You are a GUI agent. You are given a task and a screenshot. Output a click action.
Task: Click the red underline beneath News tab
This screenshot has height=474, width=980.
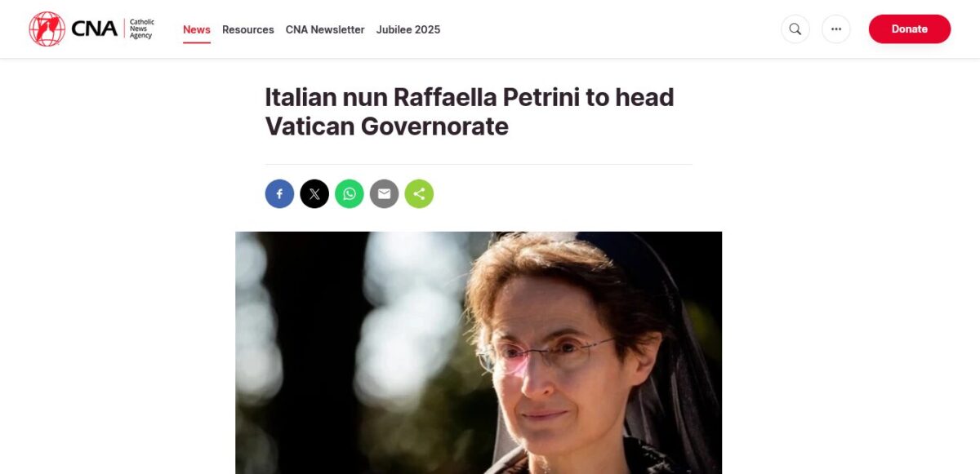[x=197, y=42]
